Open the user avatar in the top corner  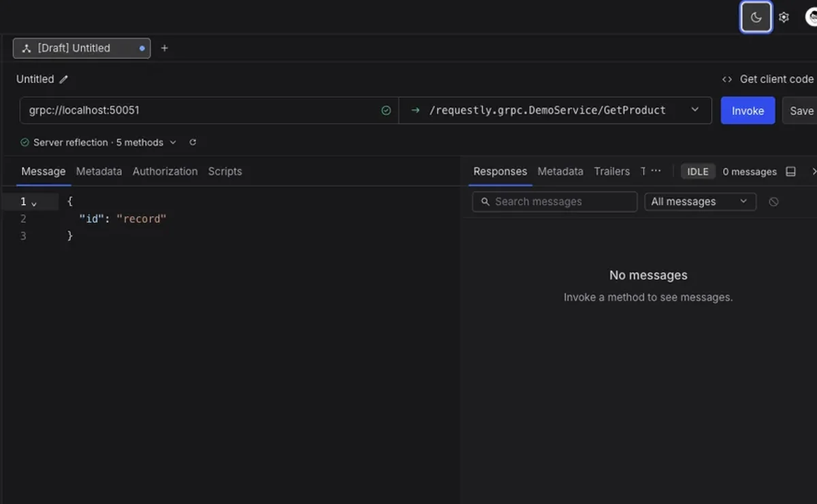810,18
